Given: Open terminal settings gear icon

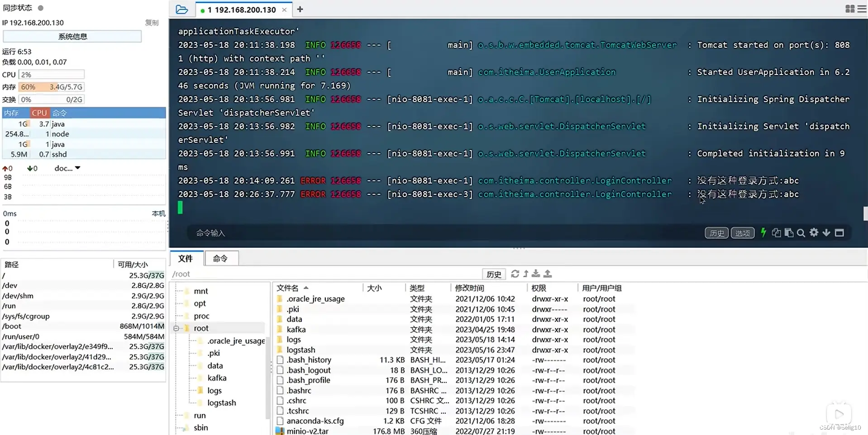Looking at the screenshot, I should [x=814, y=232].
